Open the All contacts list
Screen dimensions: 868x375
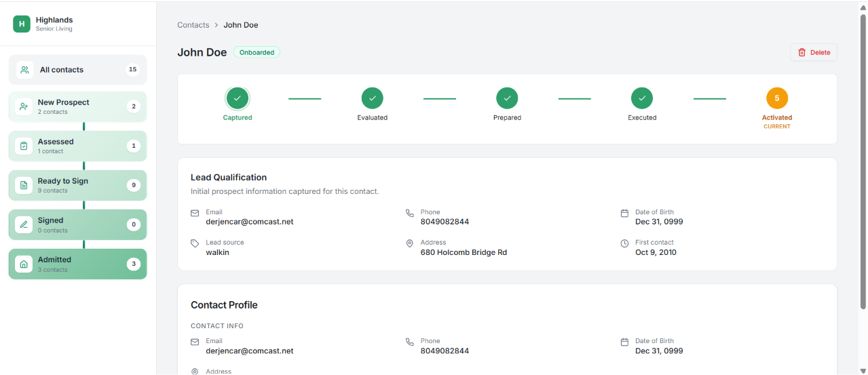tap(77, 70)
